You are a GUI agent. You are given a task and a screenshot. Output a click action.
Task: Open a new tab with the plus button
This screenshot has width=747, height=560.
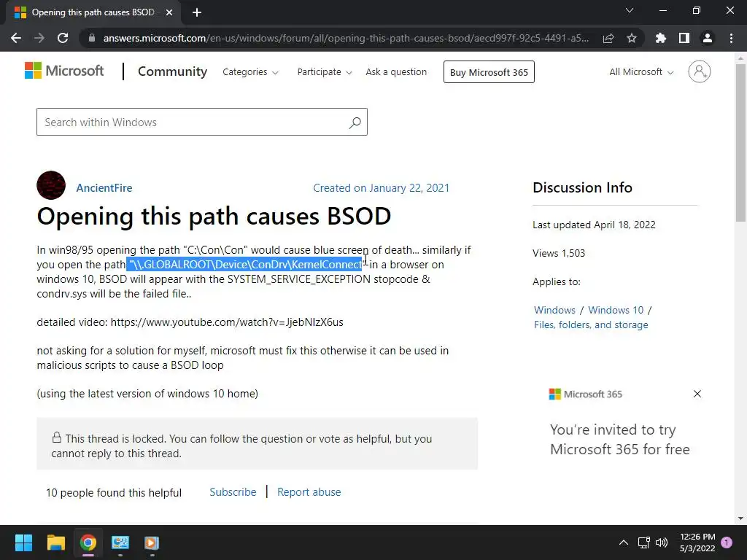coord(197,12)
